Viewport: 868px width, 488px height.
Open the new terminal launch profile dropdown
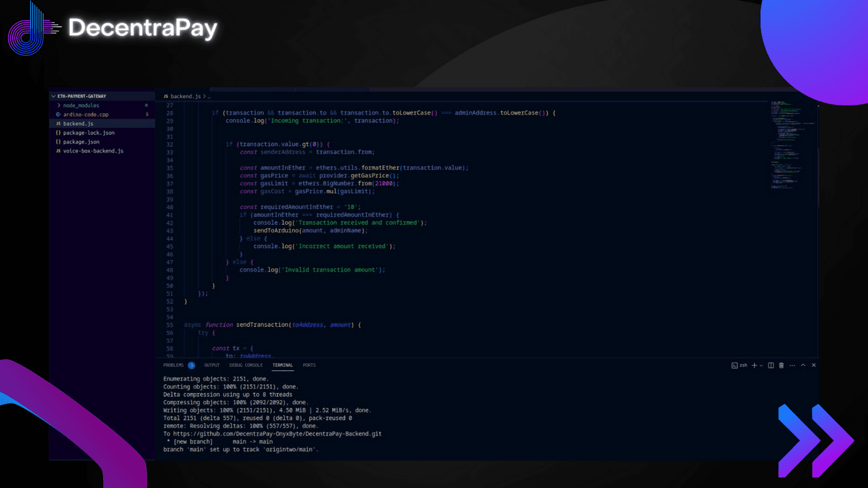[761, 366]
